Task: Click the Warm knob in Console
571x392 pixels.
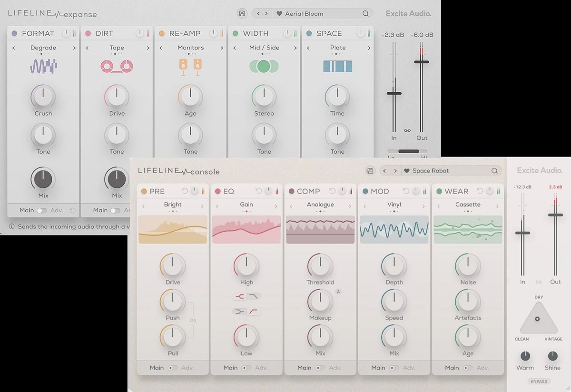Action: click(525, 356)
